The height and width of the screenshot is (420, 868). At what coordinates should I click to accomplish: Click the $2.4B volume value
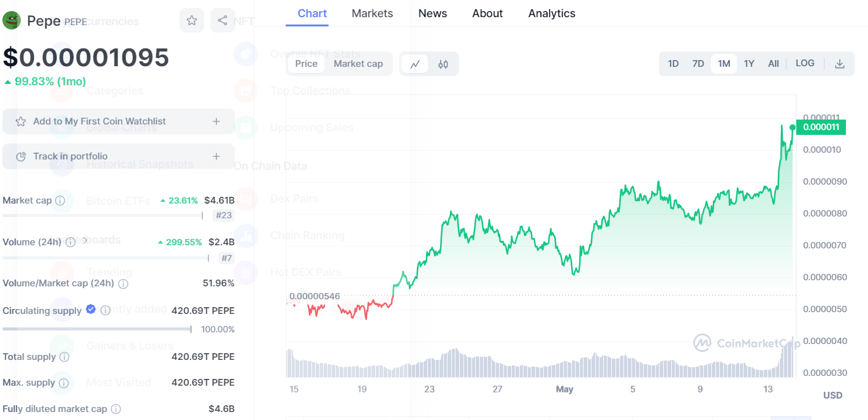click(x=221, y=242)
